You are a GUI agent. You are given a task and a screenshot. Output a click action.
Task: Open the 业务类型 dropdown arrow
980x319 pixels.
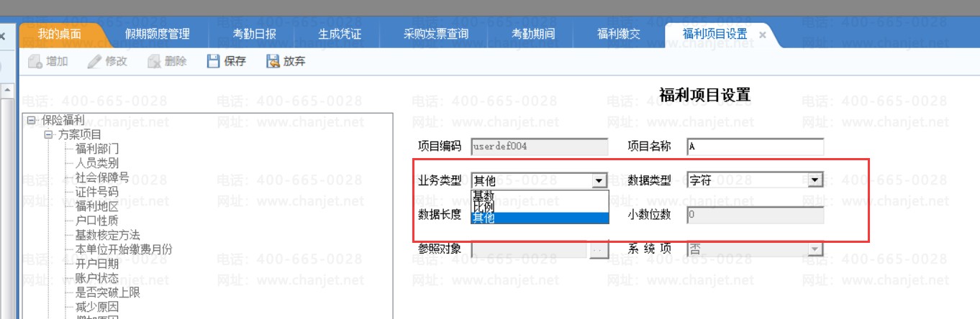(x=599, y=180)
